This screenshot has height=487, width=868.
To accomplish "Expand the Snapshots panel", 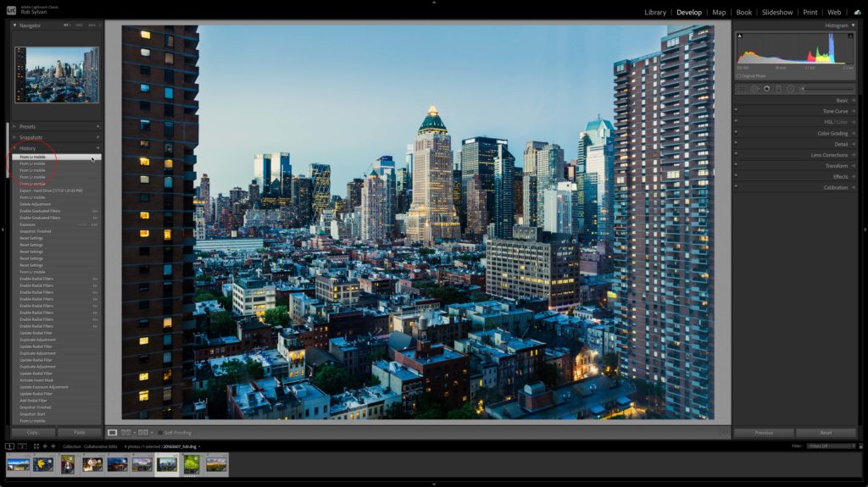I will tap(14, 137).
